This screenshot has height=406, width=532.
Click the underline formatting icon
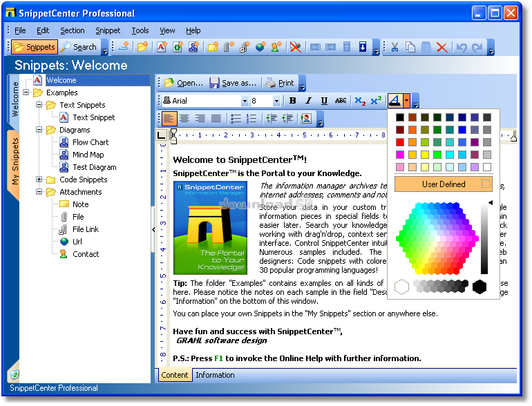pos(324,101)
